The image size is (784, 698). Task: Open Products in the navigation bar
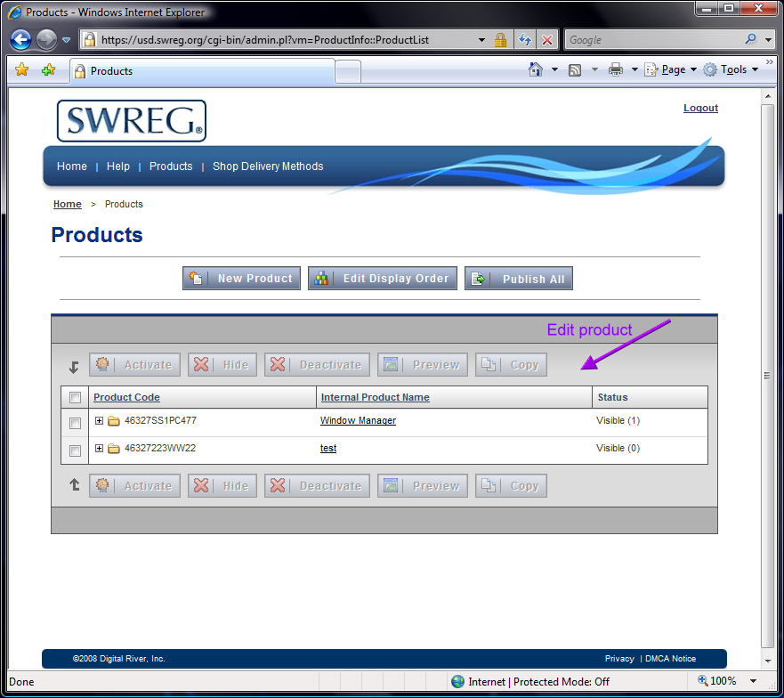(171, 166)
